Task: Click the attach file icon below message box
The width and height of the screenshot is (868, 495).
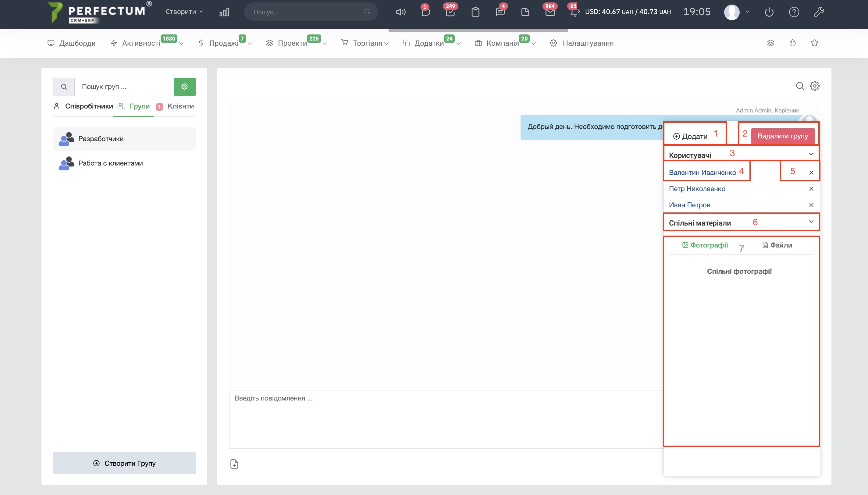Action: pyautogui.click(x=234, y=464)
